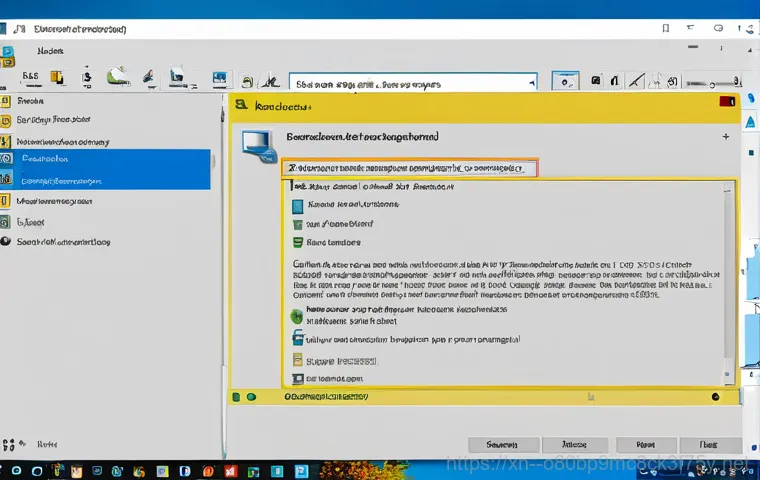Click the icon in the yellow dialog header
Viewport: 760px width, 480px height.
(x=241, y=105)
